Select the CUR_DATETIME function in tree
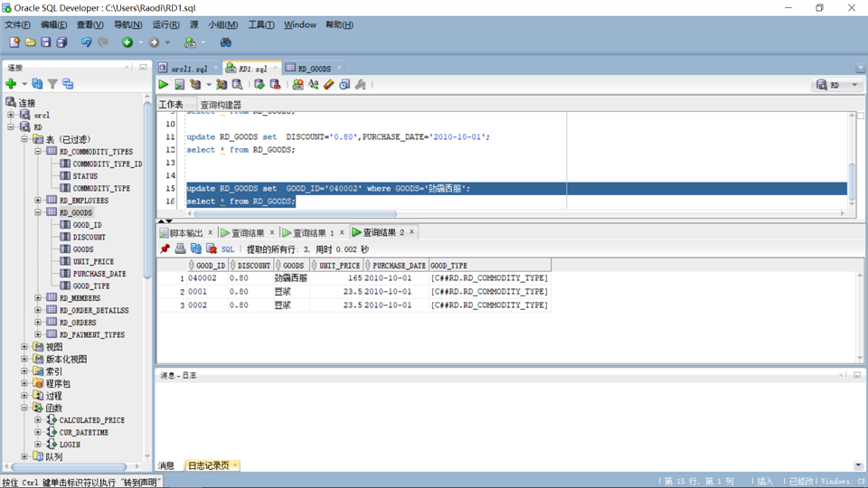Viewport: 868px width, 488px height. click(x=83, y=432)
